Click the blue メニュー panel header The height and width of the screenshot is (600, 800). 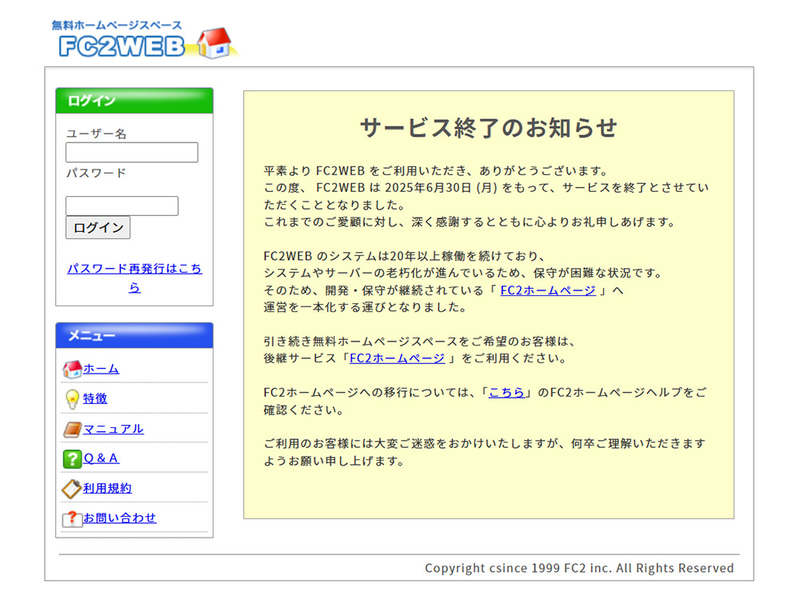134,335
